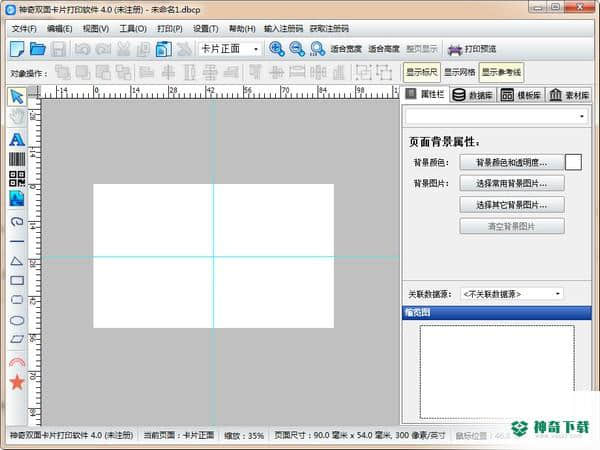The width and height of the screenshot is (600, 450).
Task: Select the freehand curve tool
Action: [x=17, y=222]
